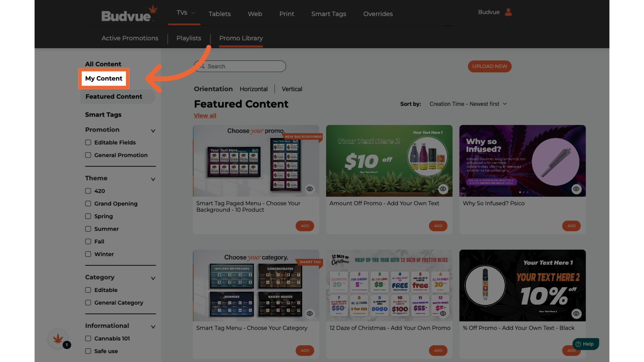Check the Grand Opening theme filter

pyautogui.click(x=88, y=204)
